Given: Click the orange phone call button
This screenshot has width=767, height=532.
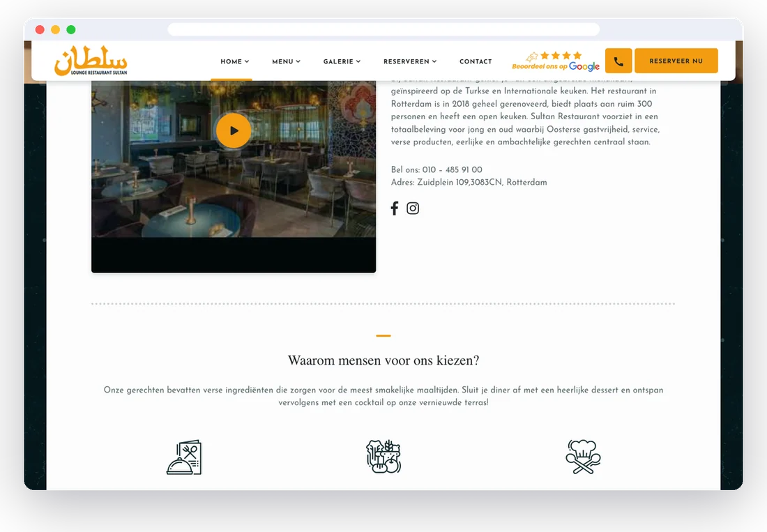Looking at the screenshot, I should pos(618,61).
